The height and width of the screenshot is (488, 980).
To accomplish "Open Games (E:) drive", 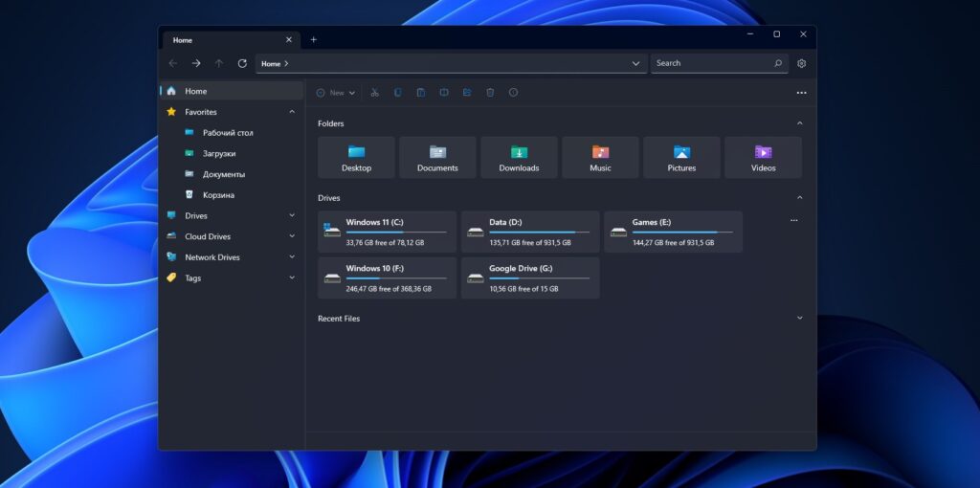I will click(x=673, y=232).
